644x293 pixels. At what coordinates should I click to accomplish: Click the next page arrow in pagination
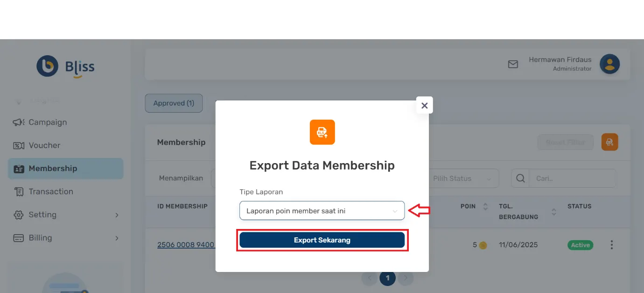click(x=406, y=278)
